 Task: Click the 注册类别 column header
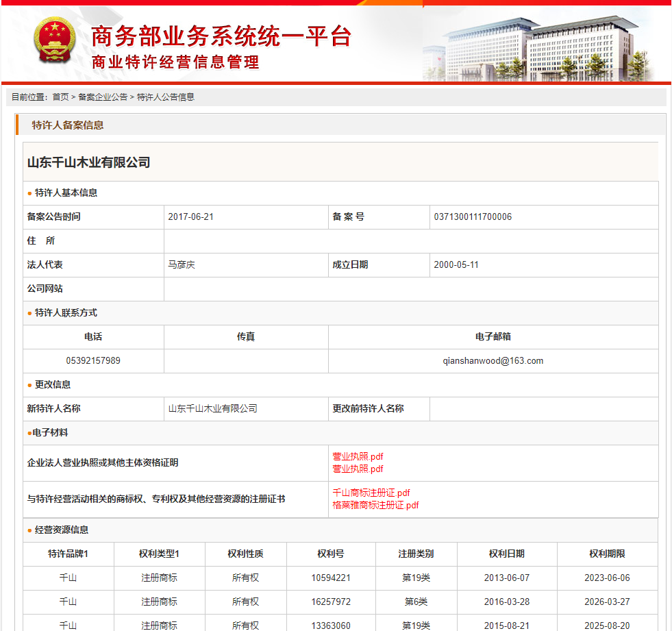point(416,554)
